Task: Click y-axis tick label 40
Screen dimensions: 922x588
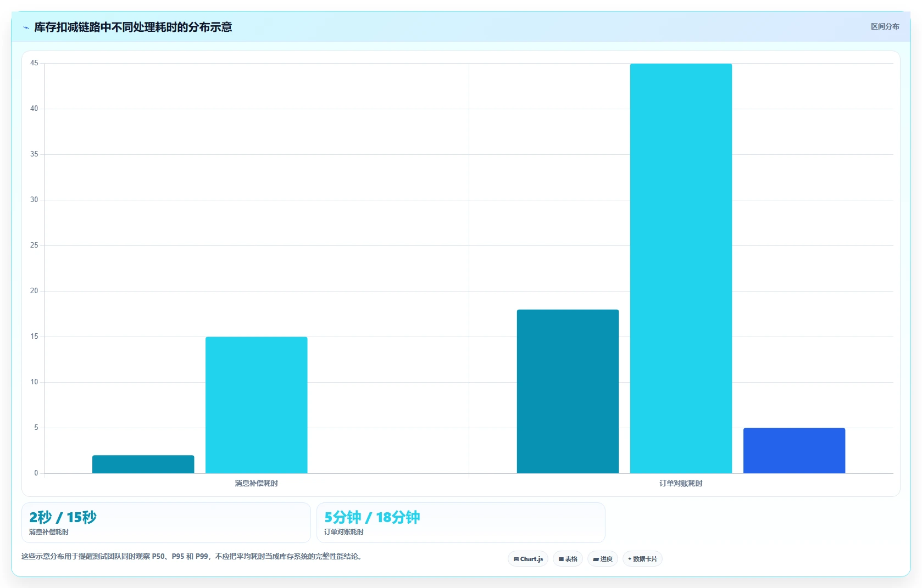Action: tap(34, 109)
